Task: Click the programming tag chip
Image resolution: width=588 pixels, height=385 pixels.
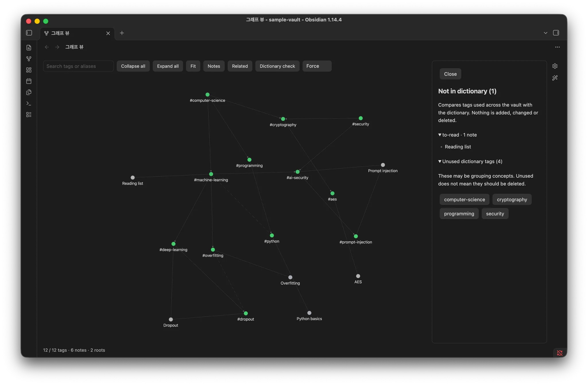Action: (x=459, y=213)
